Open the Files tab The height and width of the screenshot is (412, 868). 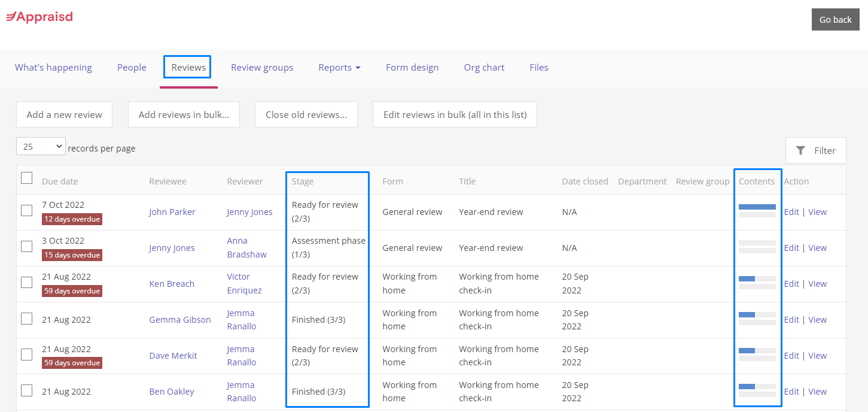pos(539,68)
